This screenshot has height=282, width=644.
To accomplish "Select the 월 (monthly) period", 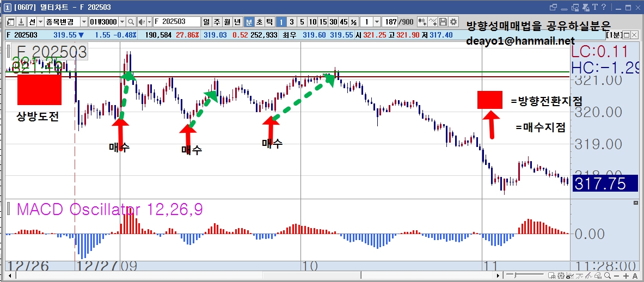I will 227,22.
